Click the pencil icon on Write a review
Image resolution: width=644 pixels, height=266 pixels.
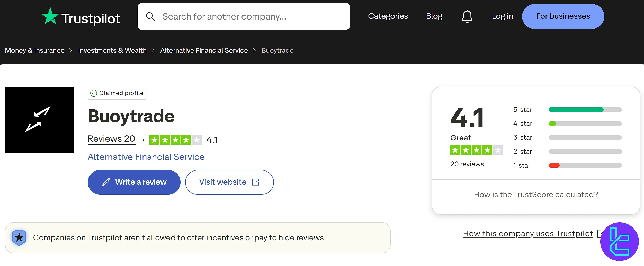105,182
